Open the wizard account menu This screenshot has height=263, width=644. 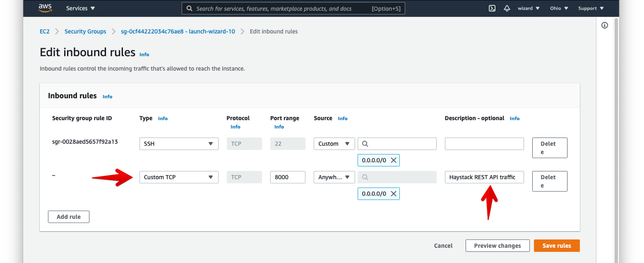529,8
